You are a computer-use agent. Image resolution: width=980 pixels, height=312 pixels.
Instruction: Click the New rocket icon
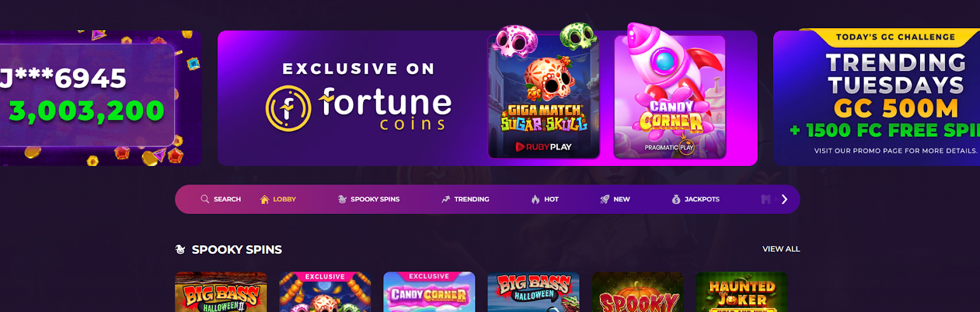[605, 199]
